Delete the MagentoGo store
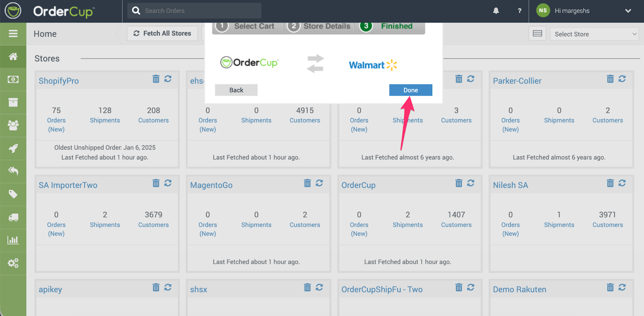 coord(307,183)
